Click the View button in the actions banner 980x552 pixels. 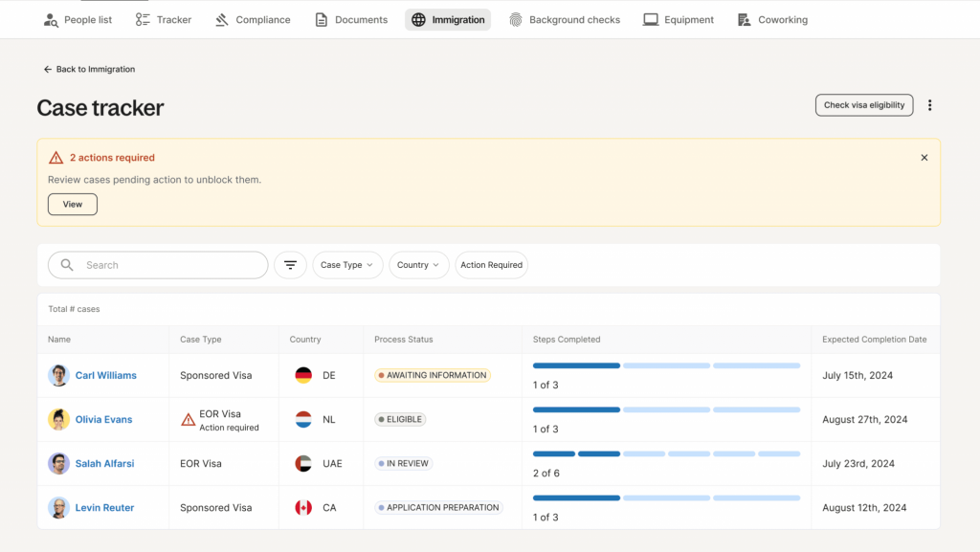point(72,204)
